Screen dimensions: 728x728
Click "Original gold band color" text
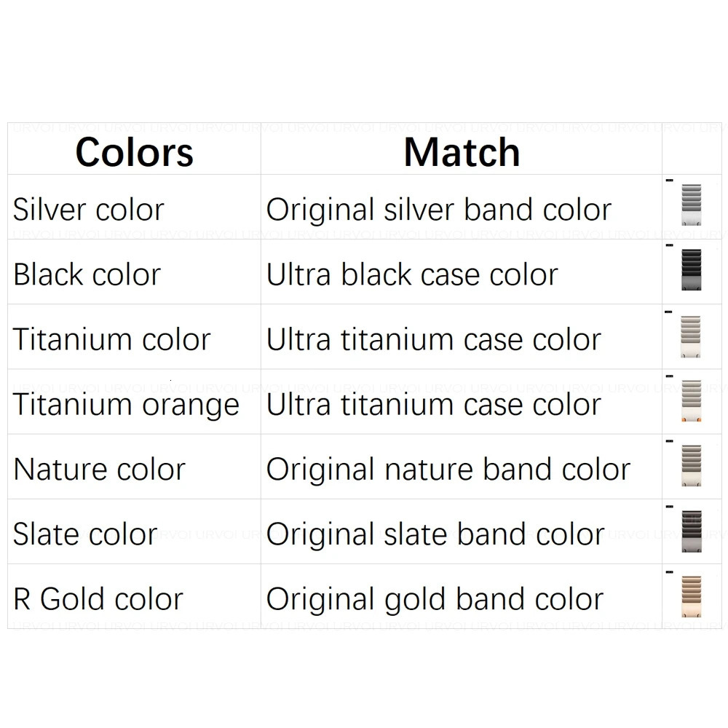click(435, 599)
